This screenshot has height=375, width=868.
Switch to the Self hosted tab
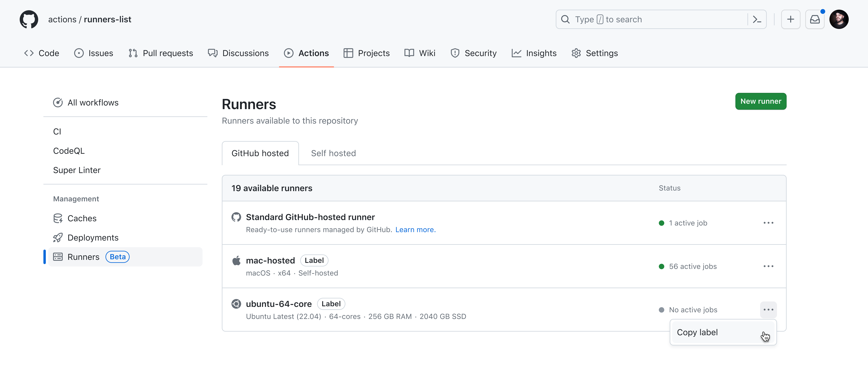333,153
